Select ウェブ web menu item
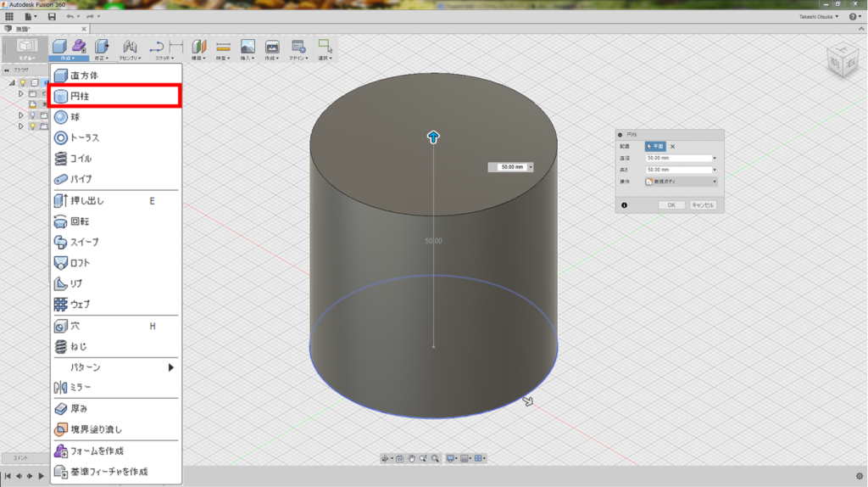Image resolution: width=868 pixels, height=487 pixels. click(116, 305)
